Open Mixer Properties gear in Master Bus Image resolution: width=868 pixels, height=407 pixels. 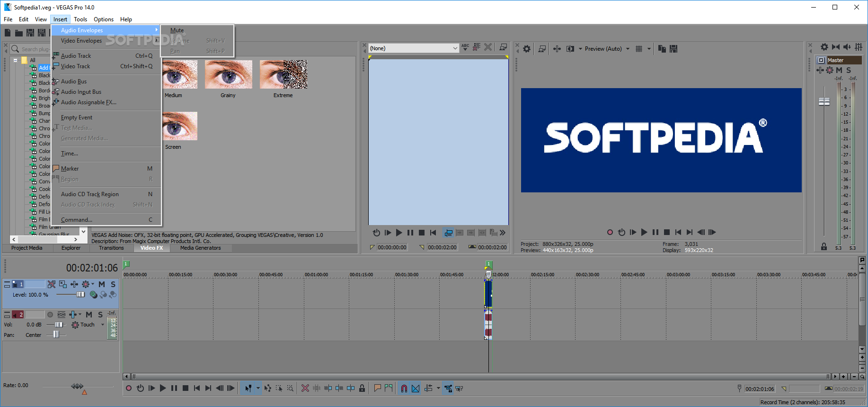tap(824, 47)
